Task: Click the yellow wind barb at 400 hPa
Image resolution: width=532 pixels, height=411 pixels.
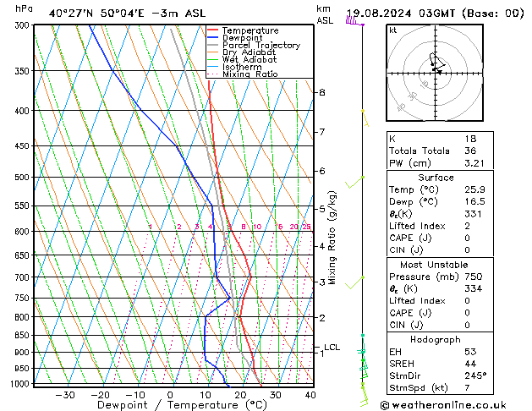Action: click(x=365, y=118)
